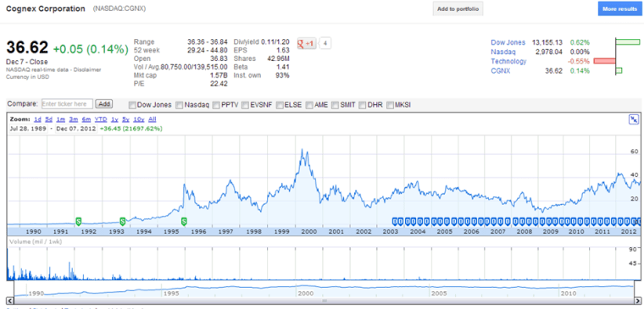644x309 pixels.
Task: Click the Add button next to ticker field
Action: (x=104, y=104)
